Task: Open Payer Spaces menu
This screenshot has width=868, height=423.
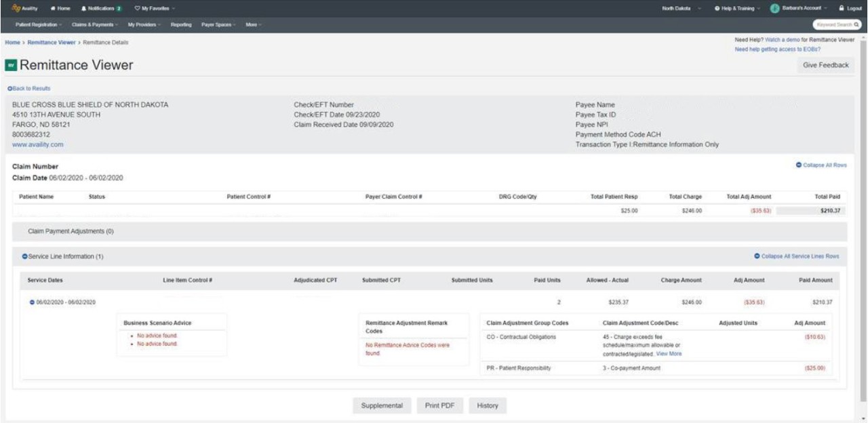Action: pos(218,24)
